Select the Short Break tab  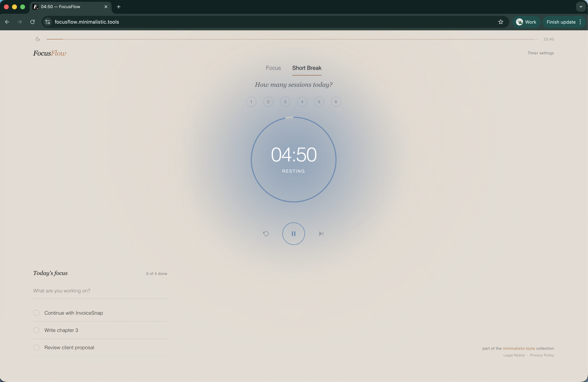[x=307, y=68]
